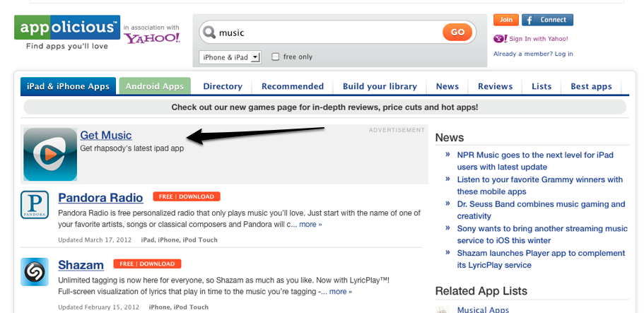
Task: Click the new games page announcement banner
Action: click(x=324, y=107)
